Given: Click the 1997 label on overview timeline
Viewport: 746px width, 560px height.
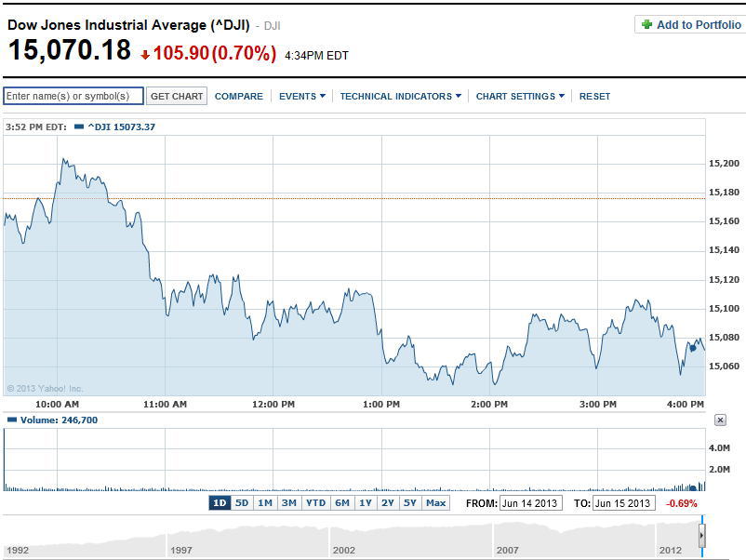Looking at the screenshot, I should point(181,550).
